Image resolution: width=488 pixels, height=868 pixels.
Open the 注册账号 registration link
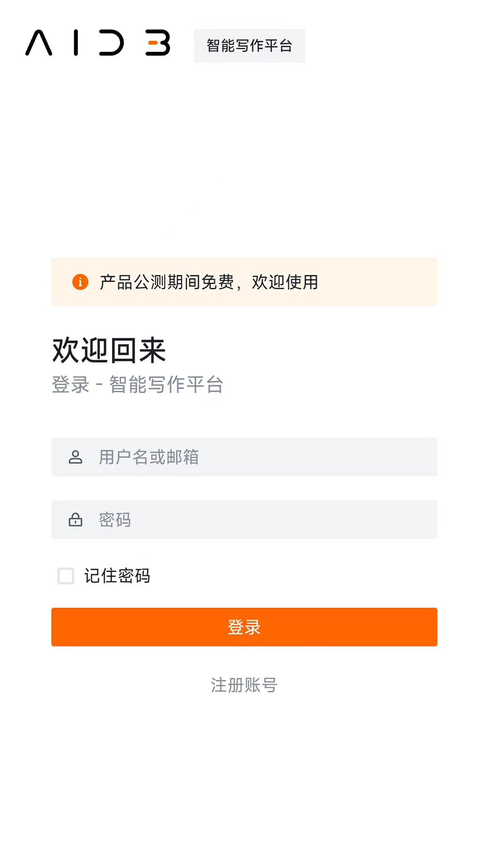(x=244, y=685)
